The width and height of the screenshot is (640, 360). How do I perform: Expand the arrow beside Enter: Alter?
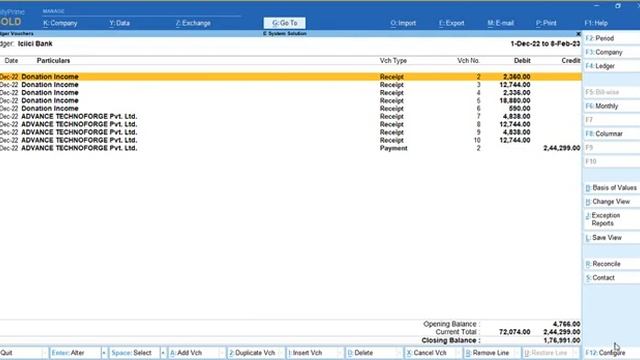pyautogui.click(x=104, y=353)
